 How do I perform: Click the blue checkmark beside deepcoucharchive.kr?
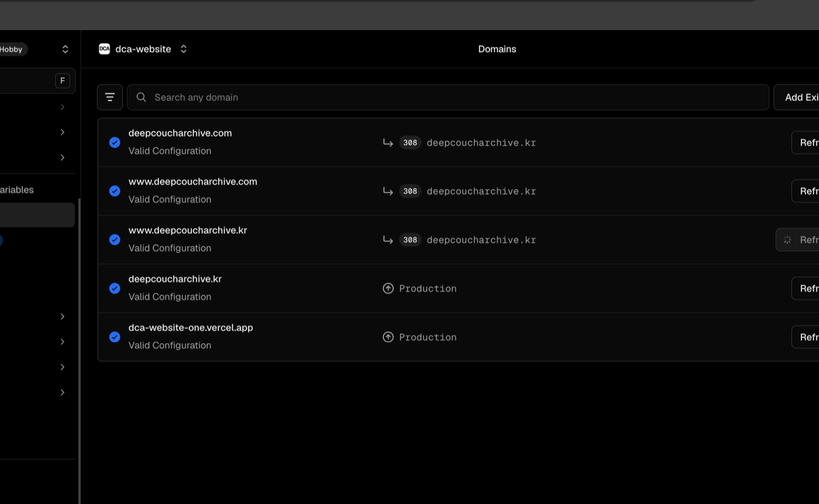coord(115,288)
